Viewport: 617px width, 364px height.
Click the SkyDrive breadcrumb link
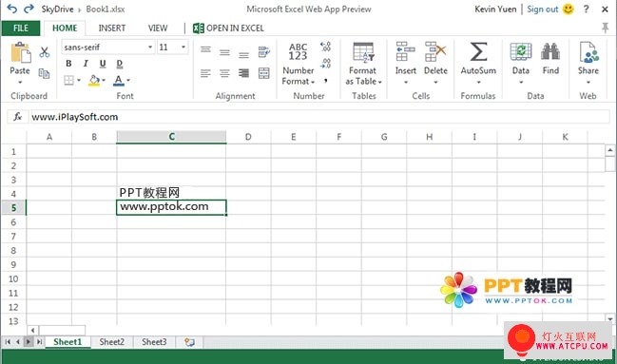coord(57,10)
